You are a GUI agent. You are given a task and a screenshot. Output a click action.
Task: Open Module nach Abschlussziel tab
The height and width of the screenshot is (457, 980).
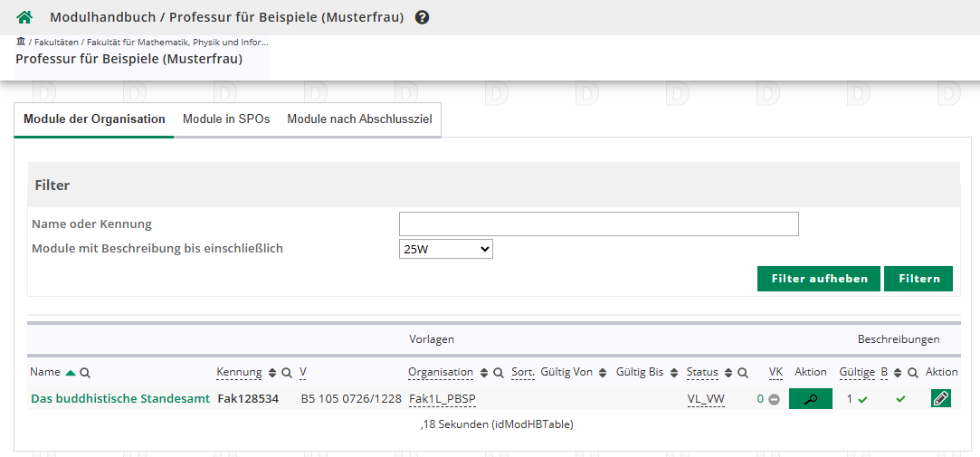359,119
